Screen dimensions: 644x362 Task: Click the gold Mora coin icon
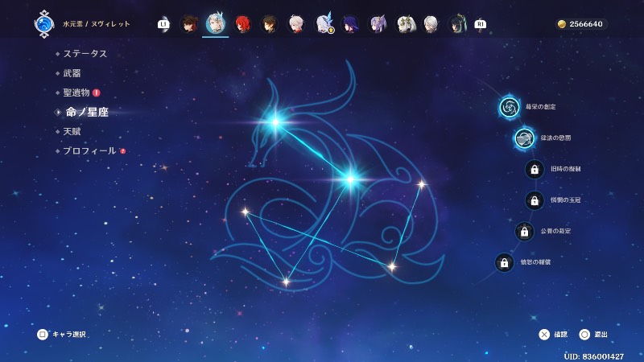pos(561,24)
